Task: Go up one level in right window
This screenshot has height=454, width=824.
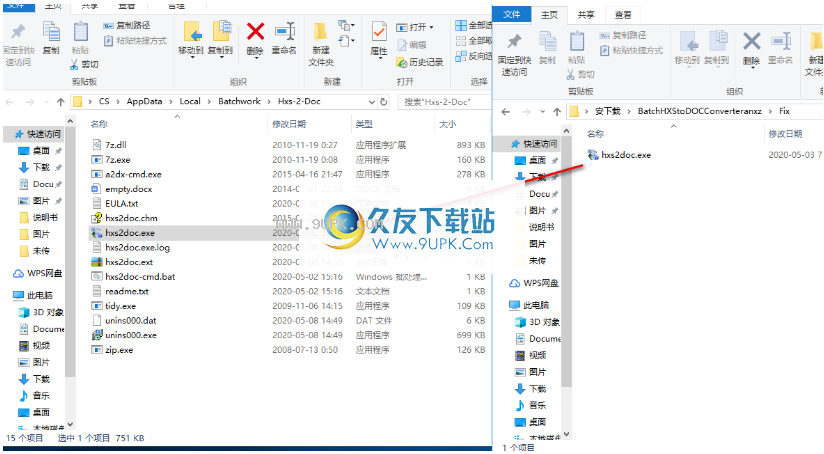Action: [557, 111]
